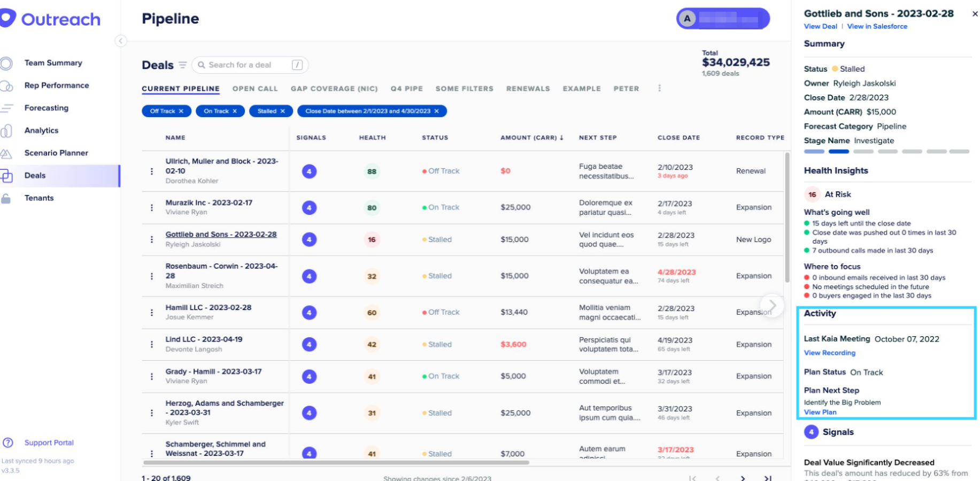Screen dimensions: 980x481
Task: Remove the Stalled filter chip
Action: point(283,111)
